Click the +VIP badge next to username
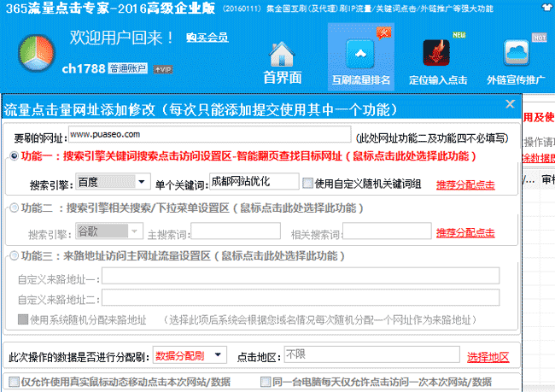 point(161,68)
